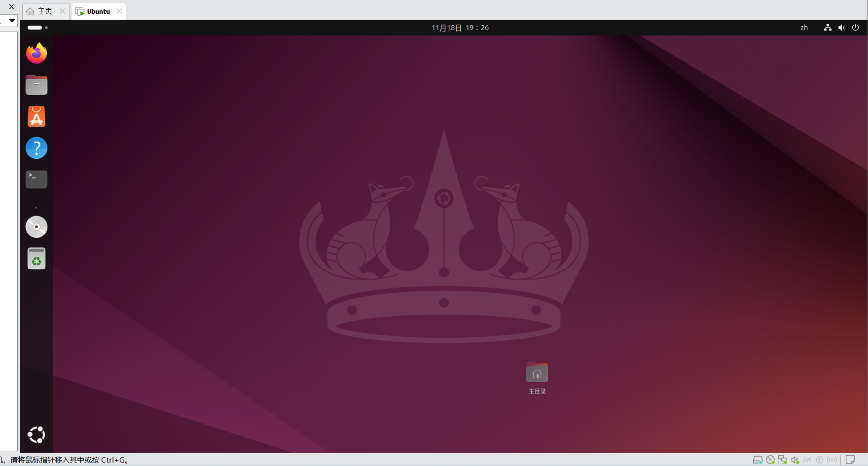Click the VMware wireless broadcast device status icon

pyautogui.click(x=832, y=460)
